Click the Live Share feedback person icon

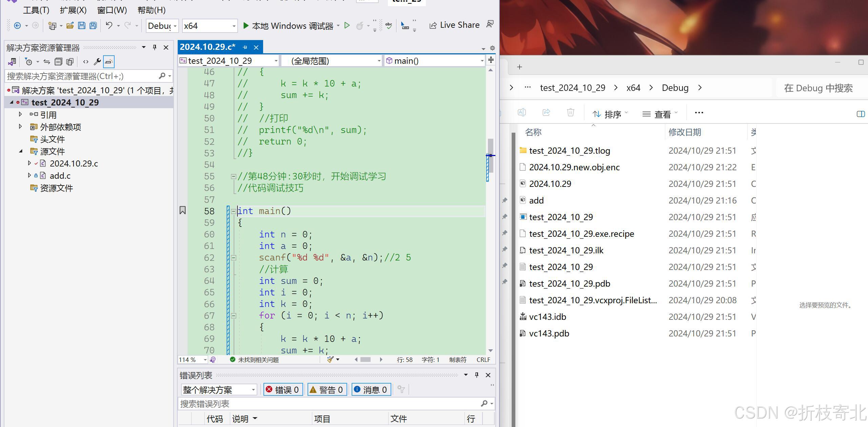coord(490,24)
